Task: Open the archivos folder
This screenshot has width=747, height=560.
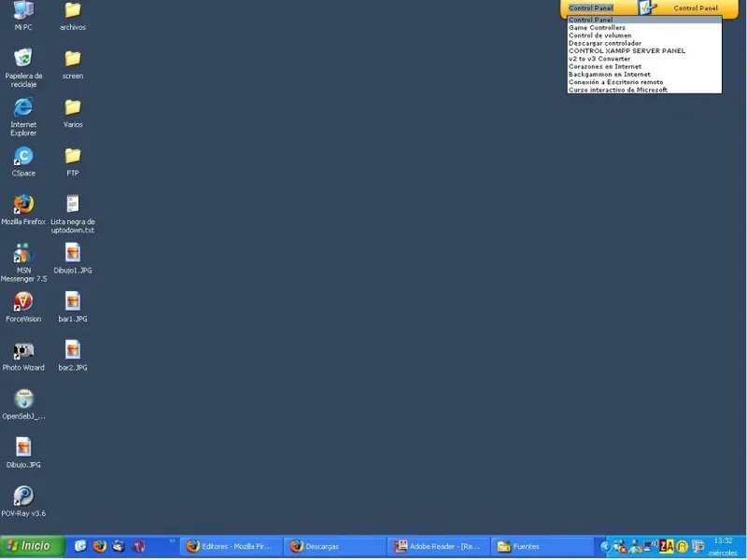Action: coord(73,16)
